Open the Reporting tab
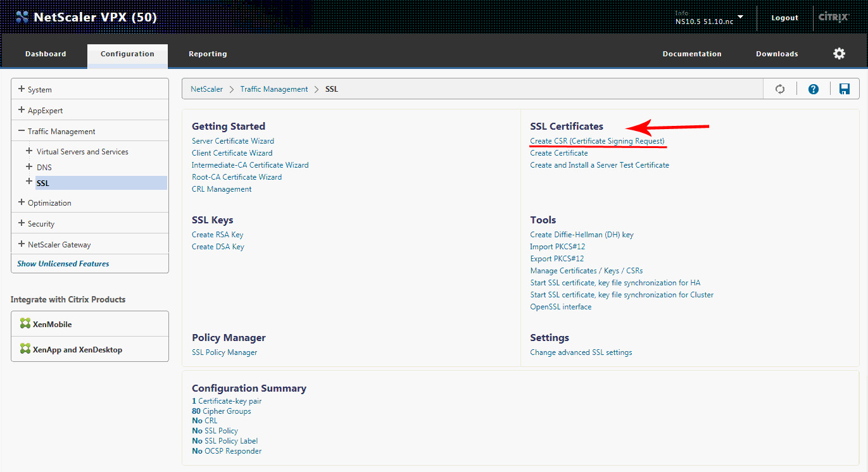 pyautogui.click(x=208, y=54)
